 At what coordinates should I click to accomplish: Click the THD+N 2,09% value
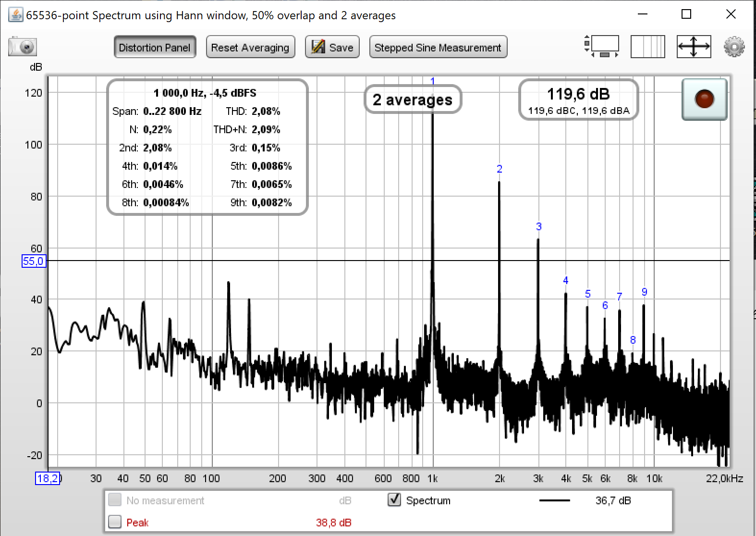266,129
